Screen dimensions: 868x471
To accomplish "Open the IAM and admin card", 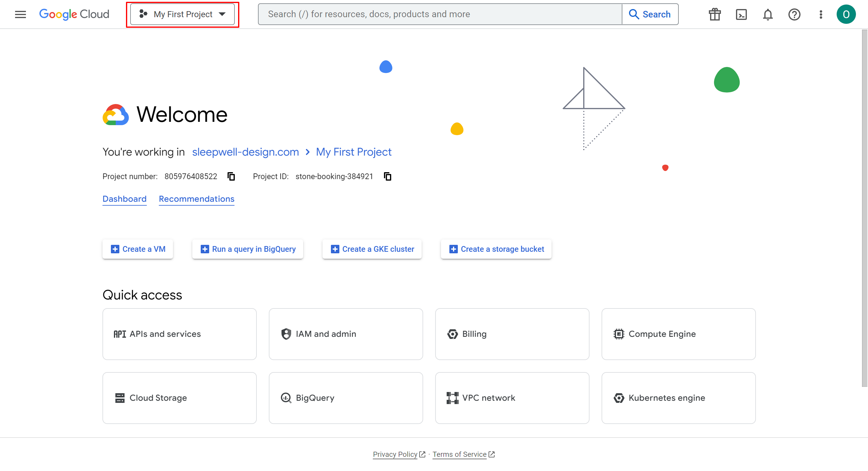I will (x=346, y=334).
